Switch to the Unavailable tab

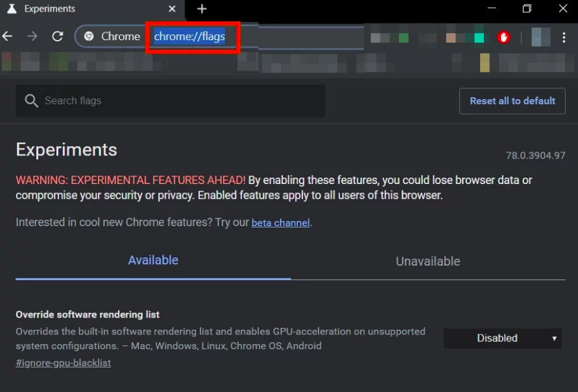click(427, 261)
